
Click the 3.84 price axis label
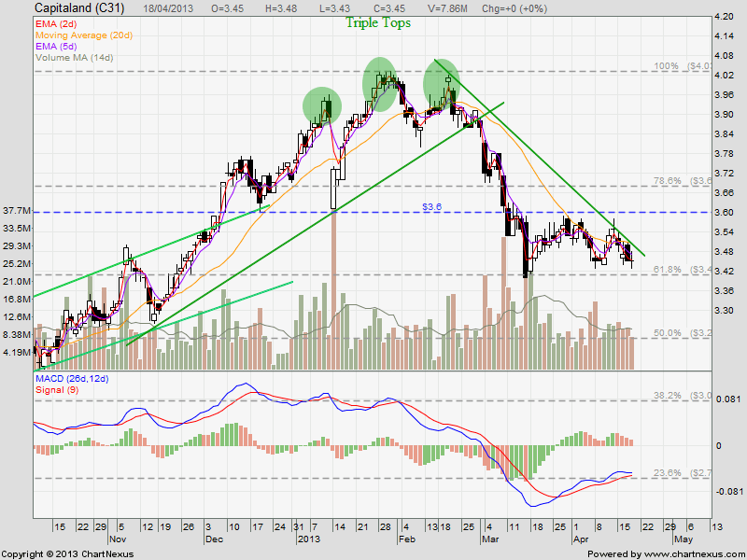(725, 133)
